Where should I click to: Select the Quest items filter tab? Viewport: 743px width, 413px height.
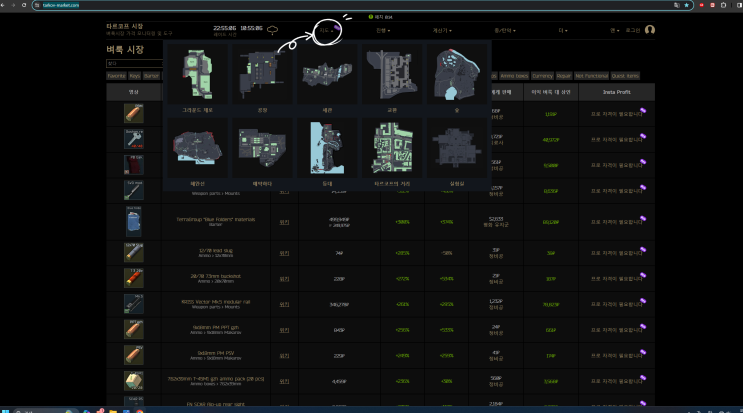pyautogui.click(x=625, y=76)
